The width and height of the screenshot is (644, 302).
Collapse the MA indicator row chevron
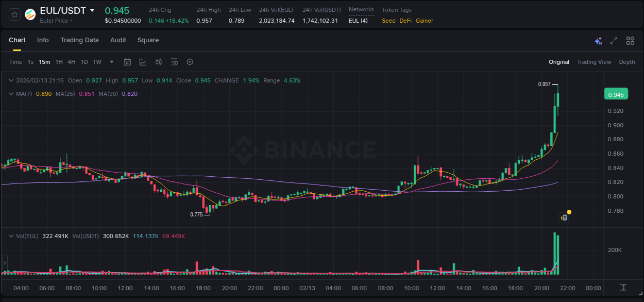point(11,94)
